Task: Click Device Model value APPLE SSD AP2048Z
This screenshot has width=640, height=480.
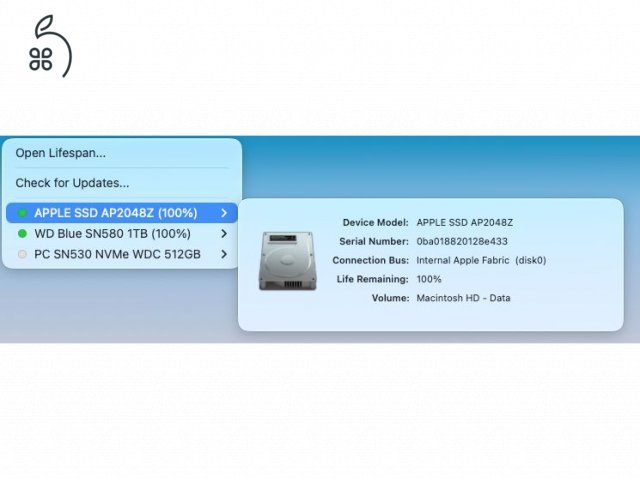Action: (464, 222)
